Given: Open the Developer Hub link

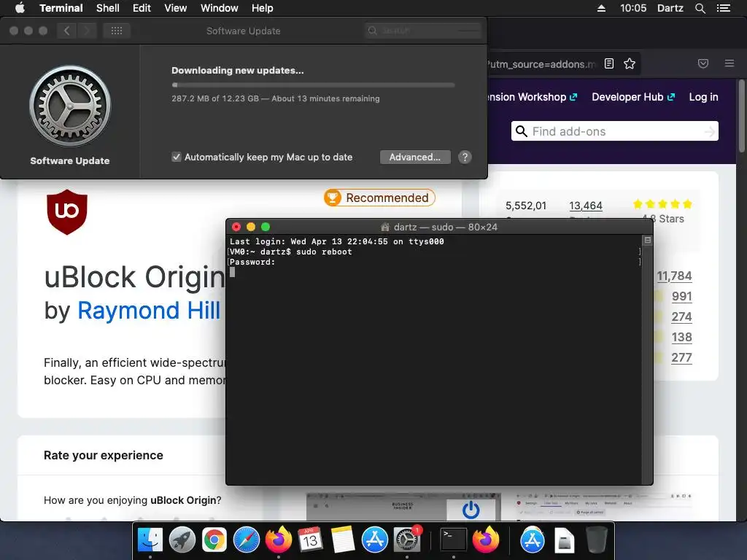Looking at the screenshot, I should click(633, 97).
